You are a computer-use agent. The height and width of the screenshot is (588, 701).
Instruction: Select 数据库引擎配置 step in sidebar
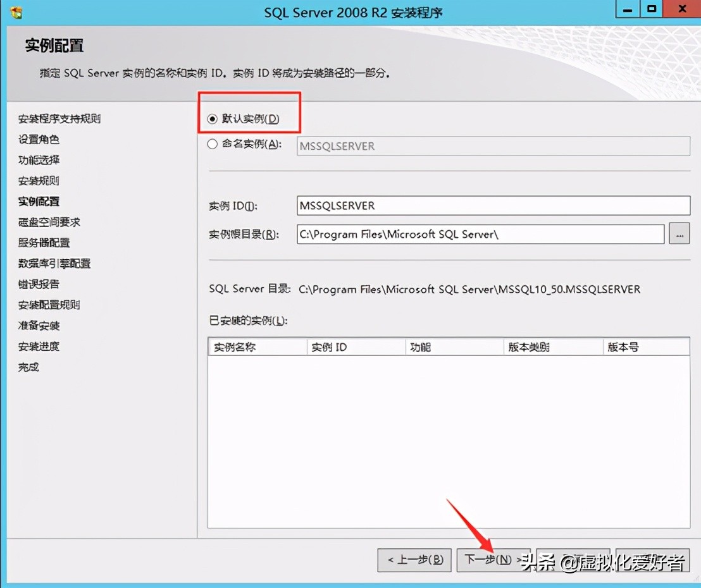click(54, 264)
